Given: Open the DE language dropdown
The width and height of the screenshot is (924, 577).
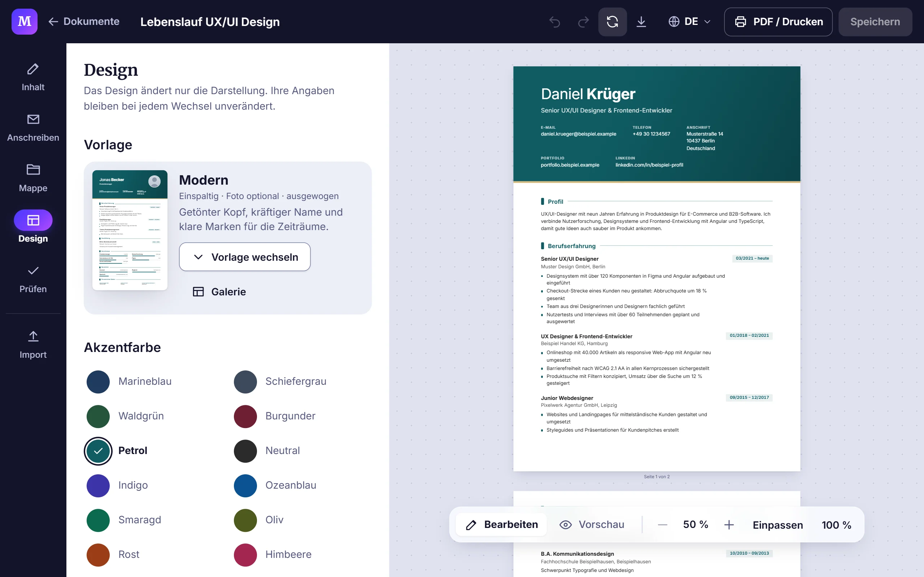Looking at the screenshot, I should [689, 22].
